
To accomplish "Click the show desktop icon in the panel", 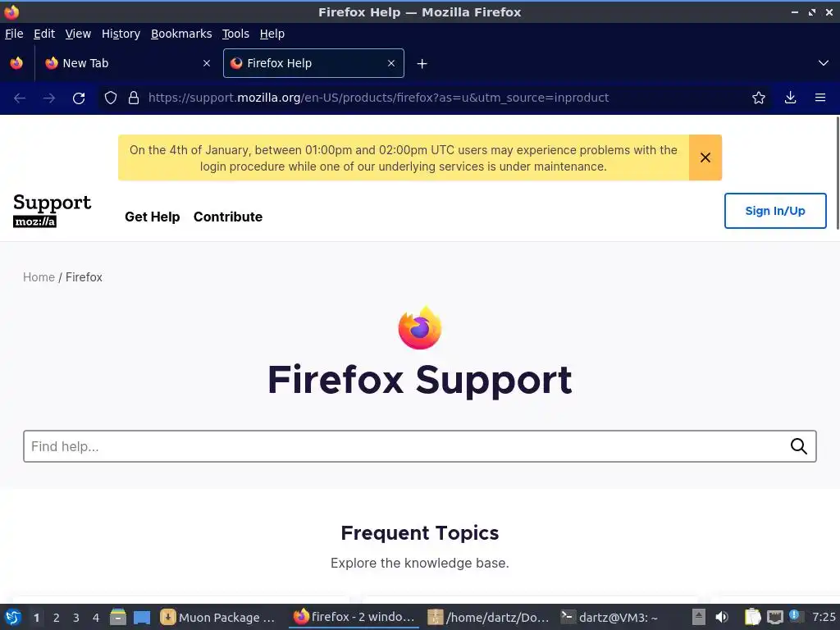I will 142,618.
